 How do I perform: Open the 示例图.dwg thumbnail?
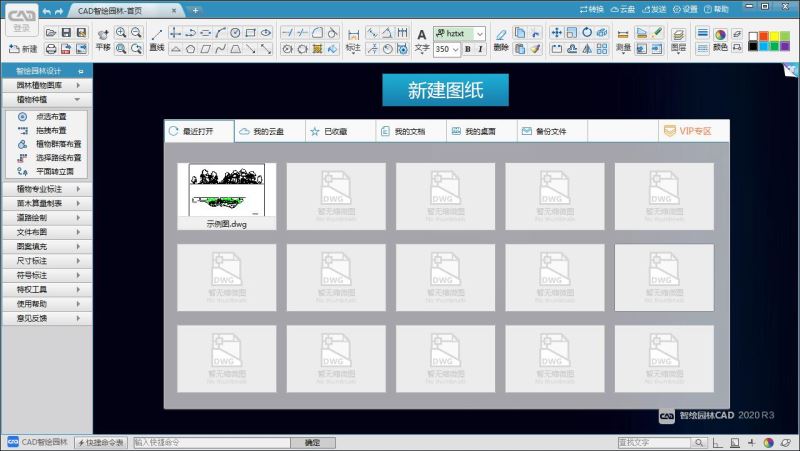227,196
